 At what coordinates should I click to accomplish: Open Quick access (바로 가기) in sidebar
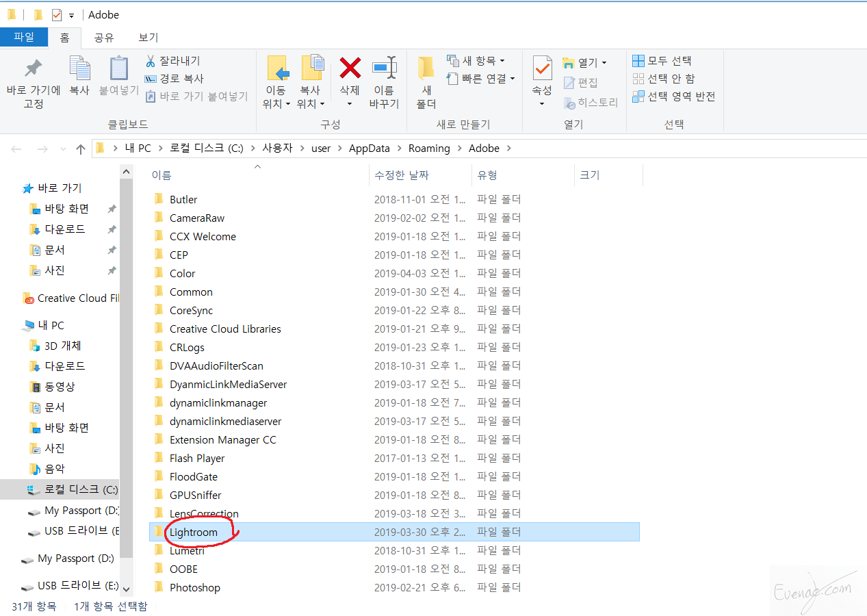click(52, 188)
